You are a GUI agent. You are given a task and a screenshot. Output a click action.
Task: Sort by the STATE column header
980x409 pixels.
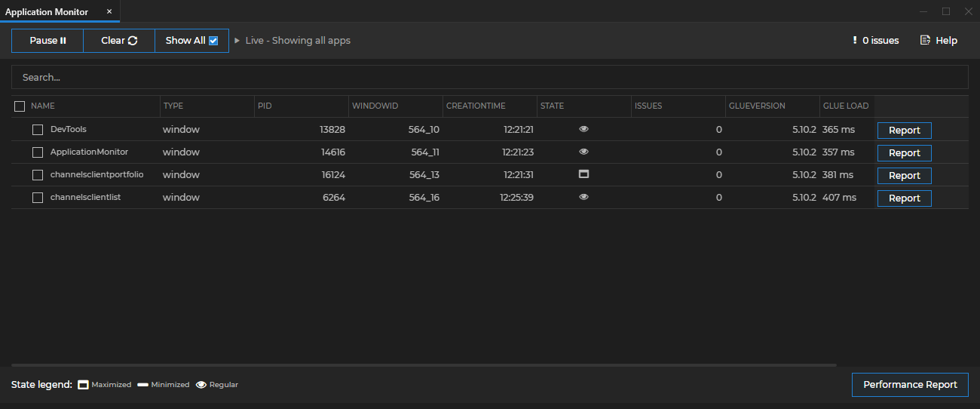(552, 106)
